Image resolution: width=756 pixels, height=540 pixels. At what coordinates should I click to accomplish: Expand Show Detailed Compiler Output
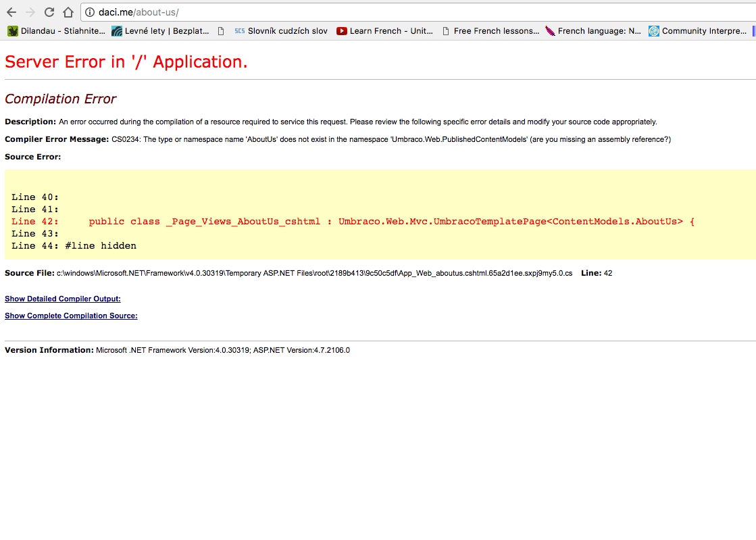coord(63,299)
